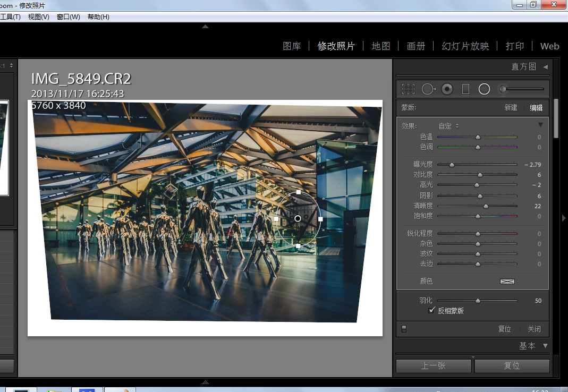Click 复位 in the radial filter panel

pyautogui.click(x=504, y=329)
